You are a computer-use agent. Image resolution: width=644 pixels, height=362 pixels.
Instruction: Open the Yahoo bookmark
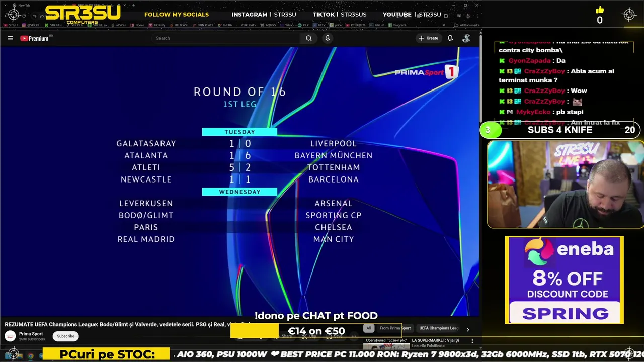tap(287, 25)
